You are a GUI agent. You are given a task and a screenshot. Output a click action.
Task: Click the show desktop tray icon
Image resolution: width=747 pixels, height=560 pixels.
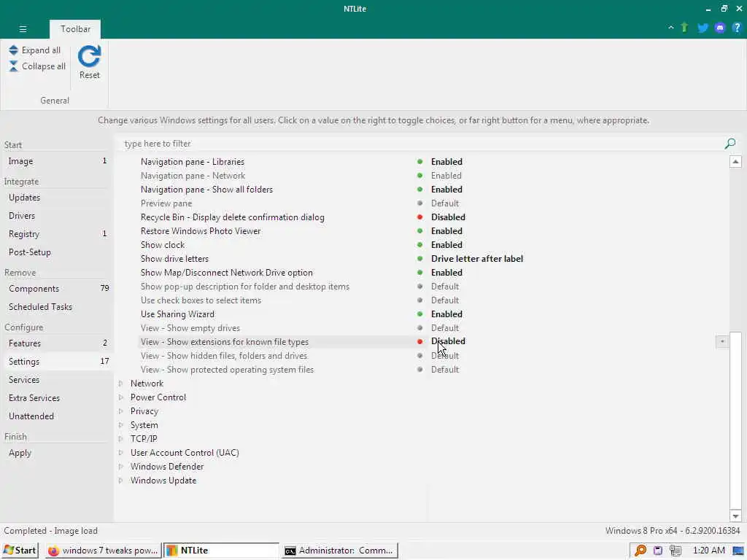738,551
